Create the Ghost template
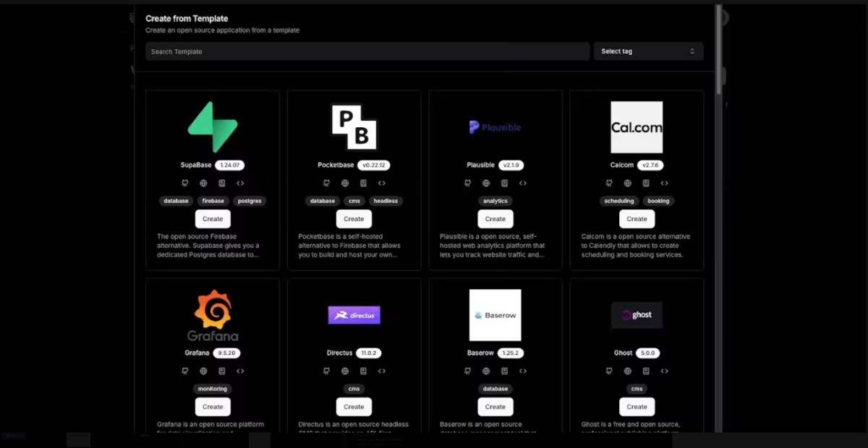Viewport: 868px width, 448px height. [637, 407]
